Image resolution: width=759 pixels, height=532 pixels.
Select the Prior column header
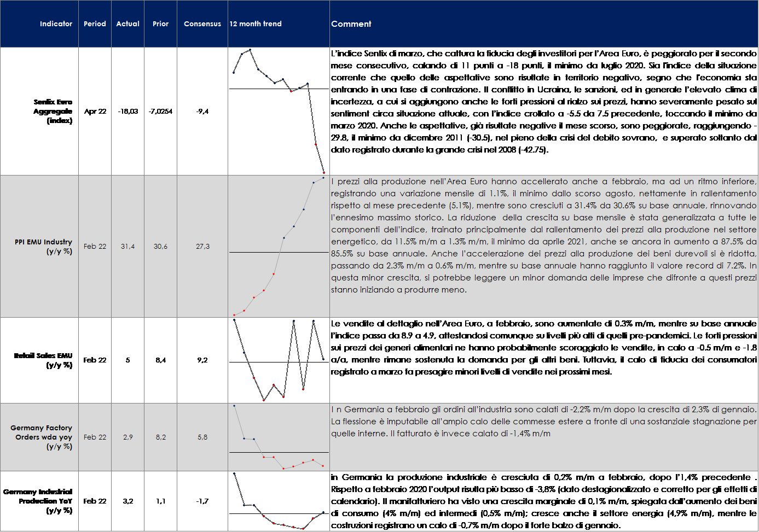coord(160,24)
